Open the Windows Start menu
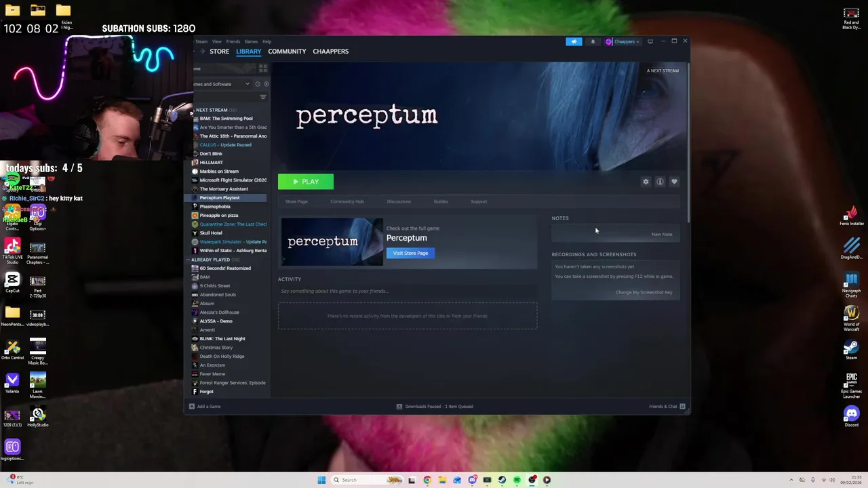Image resolution: width=868 pixels, height=488 pixels. 321,480
